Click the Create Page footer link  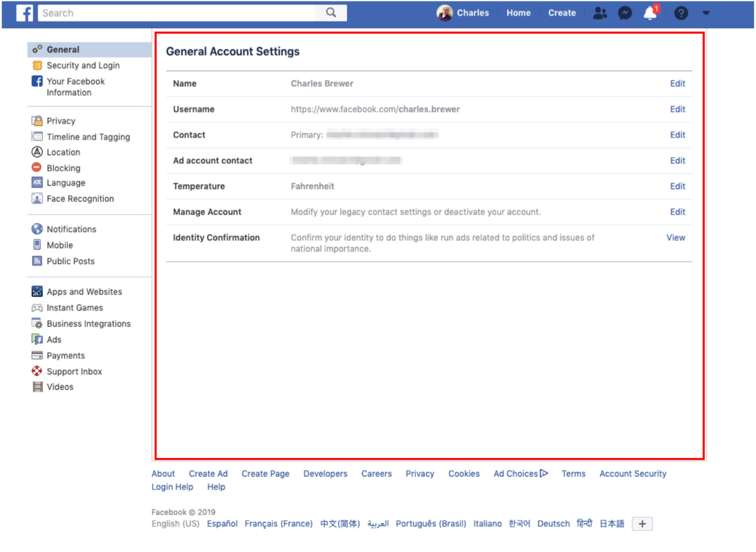pos(265,474)
